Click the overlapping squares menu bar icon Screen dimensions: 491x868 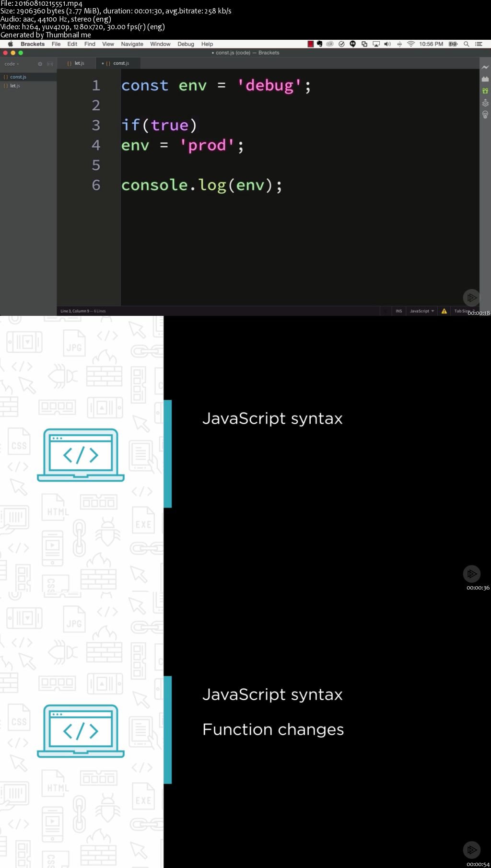point(364,44)
